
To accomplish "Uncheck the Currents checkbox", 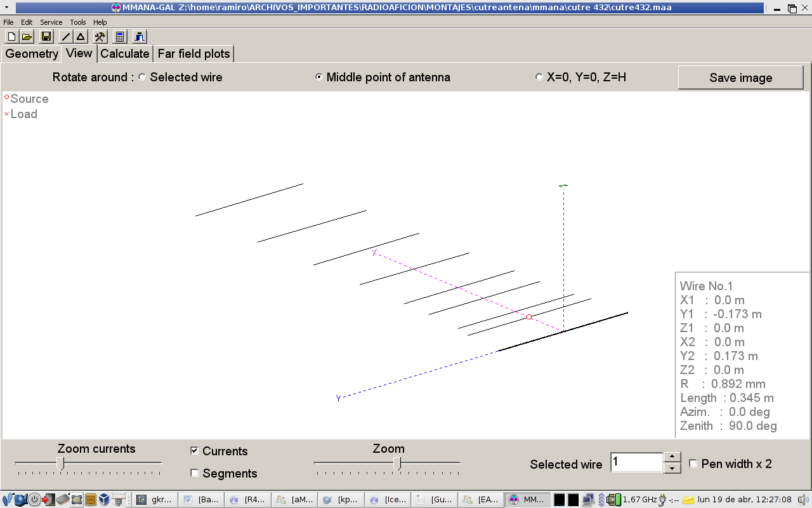I will tap(195, 451).
